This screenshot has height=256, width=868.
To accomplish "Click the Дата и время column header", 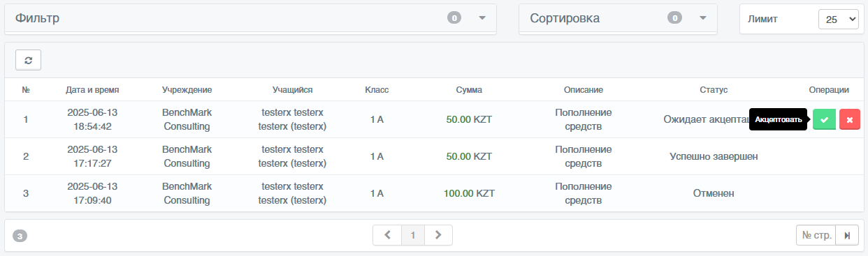I will coord(92,90).
